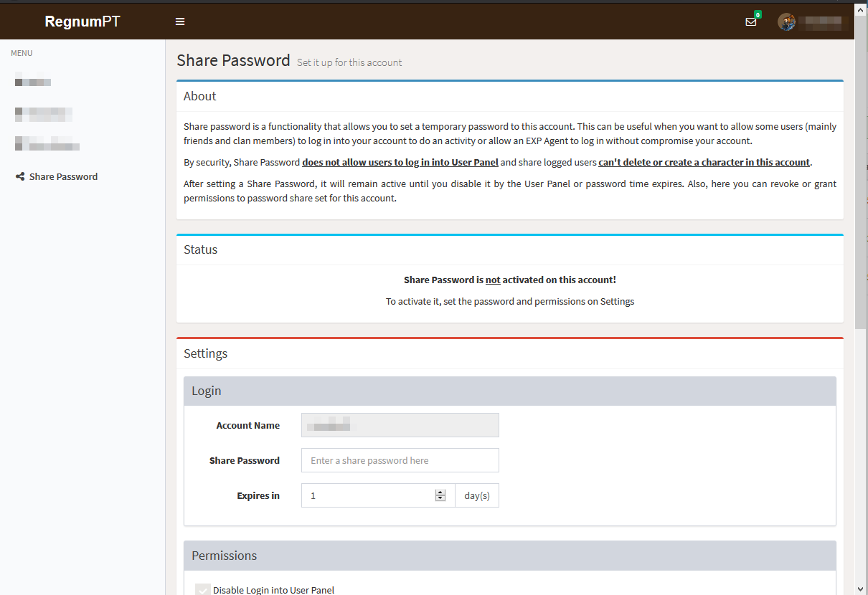Click the MENU sidebar label
This screenshot has width=868, height=595.
[22, 53]
